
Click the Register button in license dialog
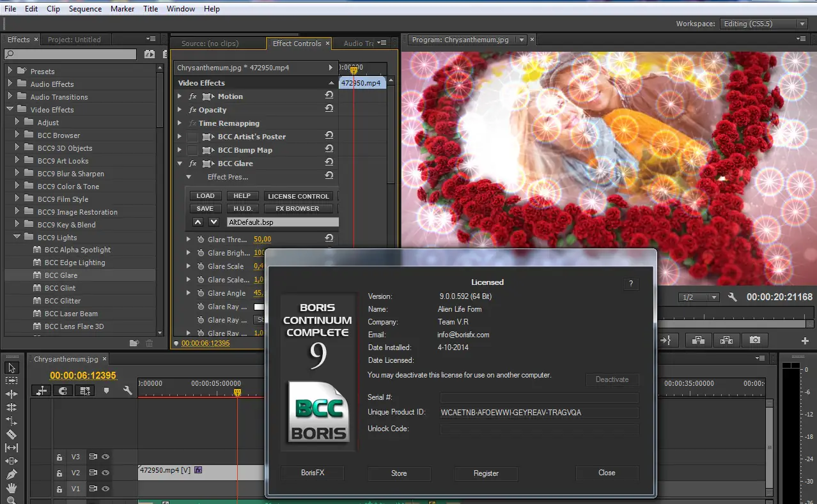[x=486, y=473]
